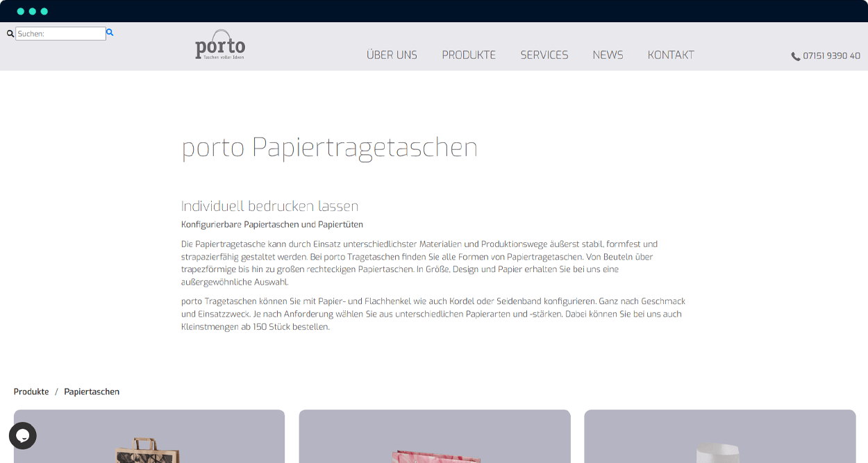Click the subheading Individuell bedrucken lassen

[x=269, y=206]
